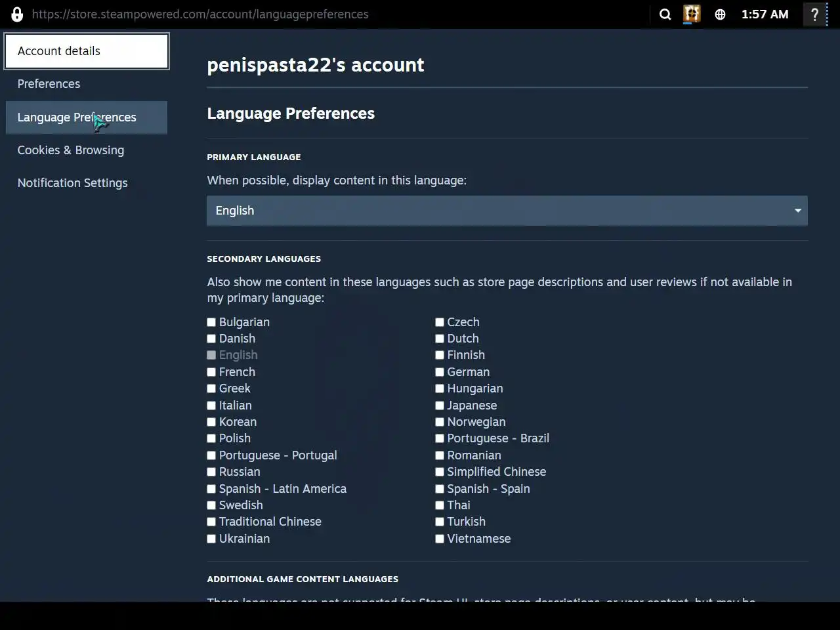Click the store URL address text

[200, 14]
